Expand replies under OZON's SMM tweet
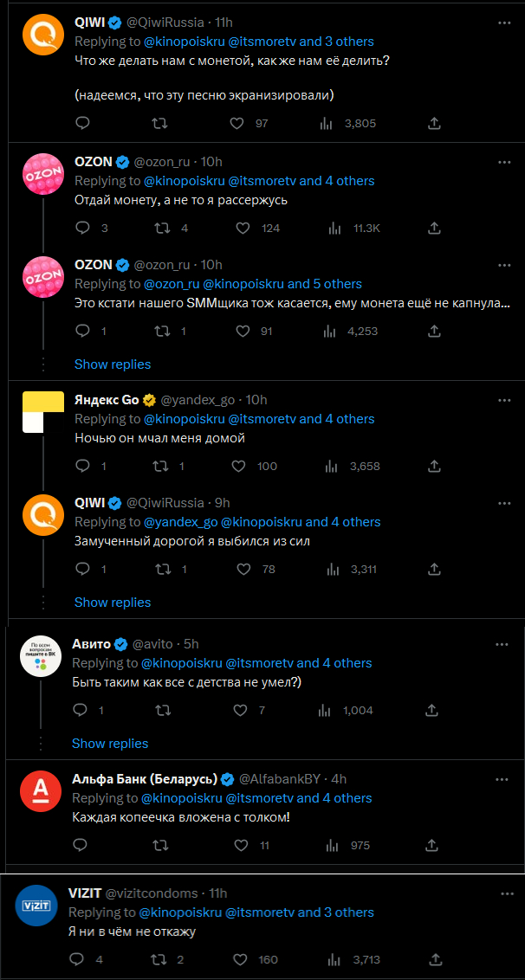Image resolution: width=525 pixels, height=980 pixels. click(113, 364)
